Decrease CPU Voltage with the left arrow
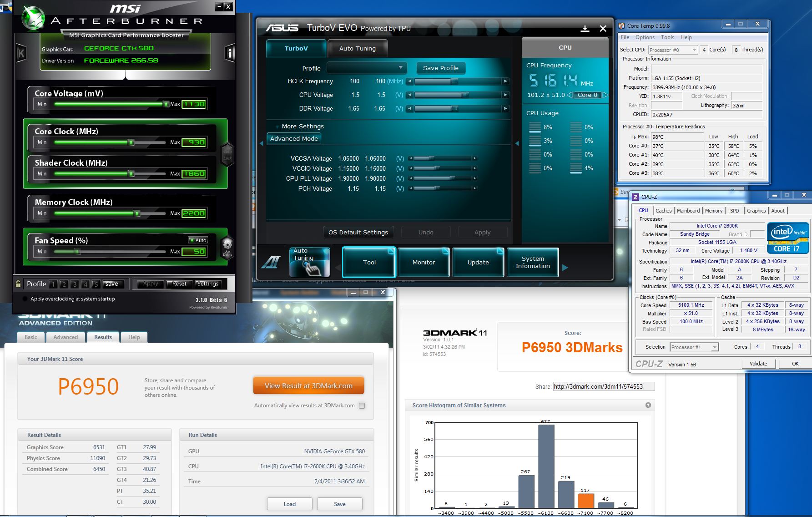Viewport: 812px width, 517px height. tap(410, 95)
